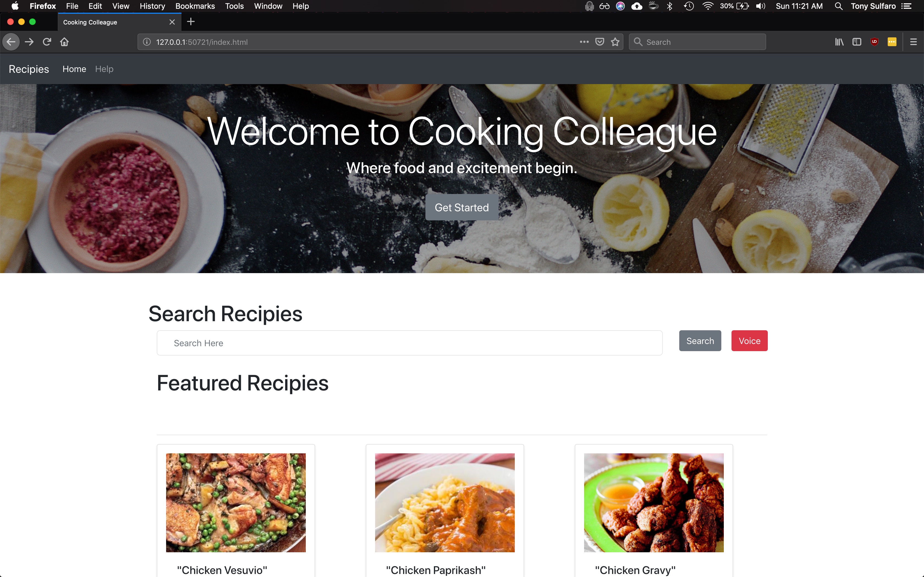The width and height of the screenshot is (924, 577).
Task: Expand page actions three-dot menu
Action: pyautogui.click(x=584, y=42)
